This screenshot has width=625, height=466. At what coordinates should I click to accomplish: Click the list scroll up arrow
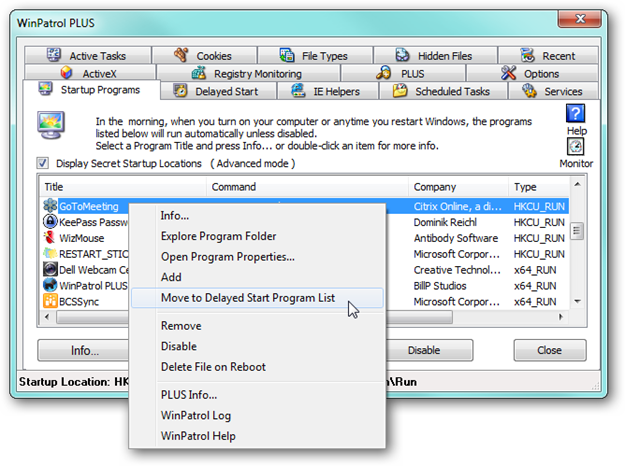coord(577,184)
